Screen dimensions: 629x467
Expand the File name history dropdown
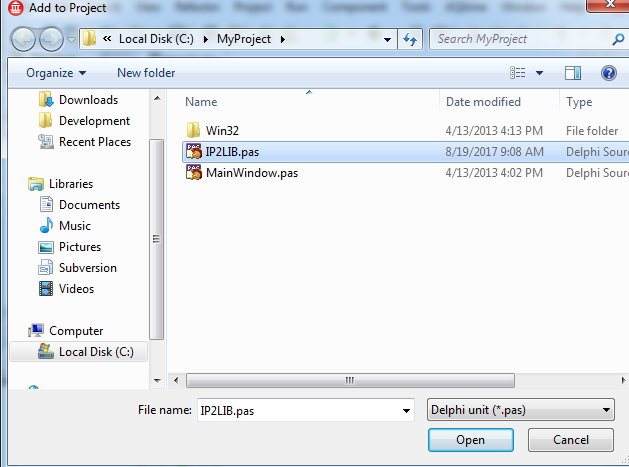[x=405, y=410]
